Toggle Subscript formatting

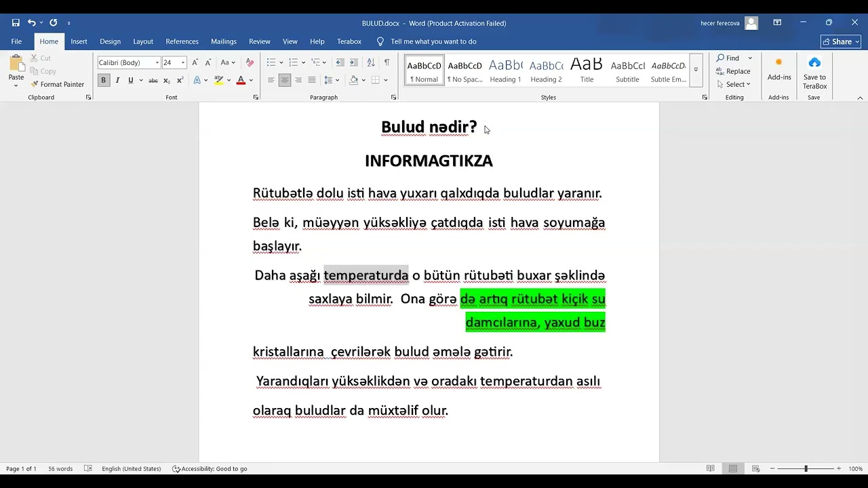(167, 80)
